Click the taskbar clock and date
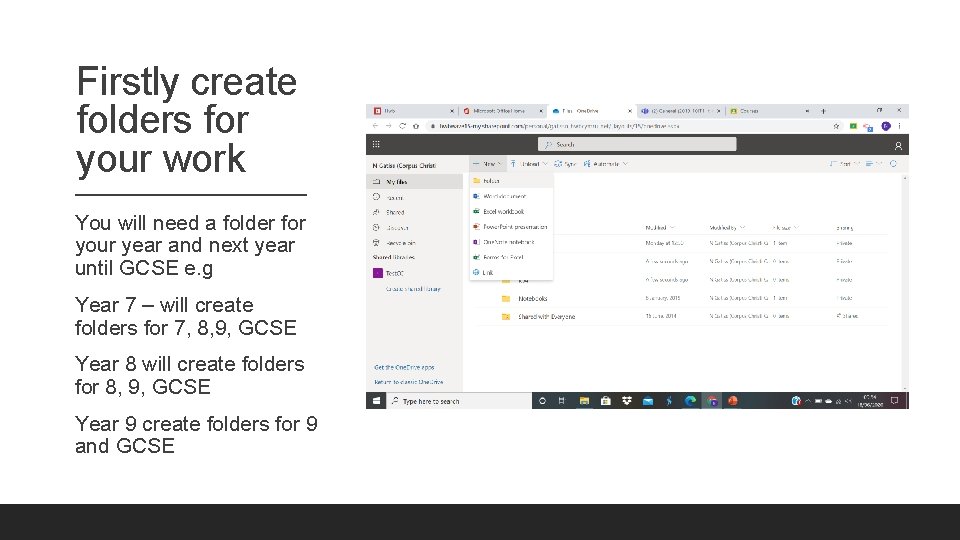This screenshot has width=960, height=540. (x=869, y=401)
